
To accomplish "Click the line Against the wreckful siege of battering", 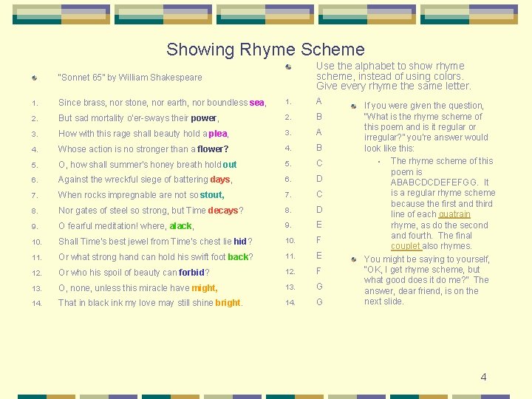I will tap(146, 180).
